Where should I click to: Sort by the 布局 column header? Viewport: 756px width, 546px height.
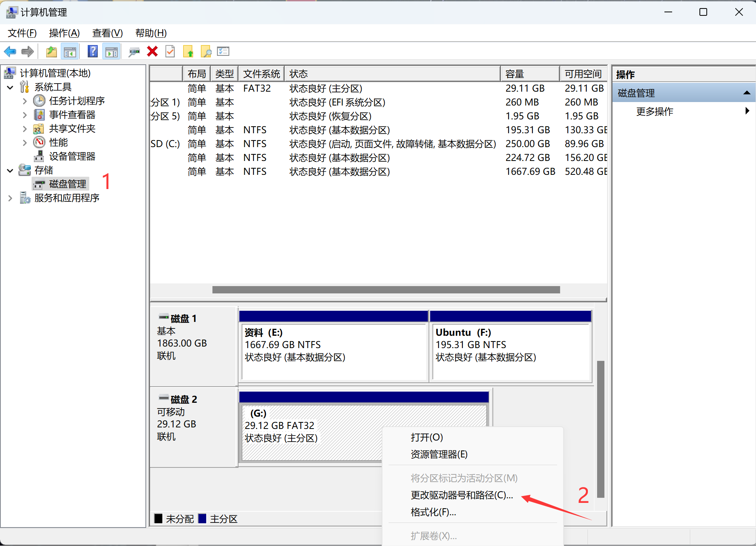click(197, 74)
